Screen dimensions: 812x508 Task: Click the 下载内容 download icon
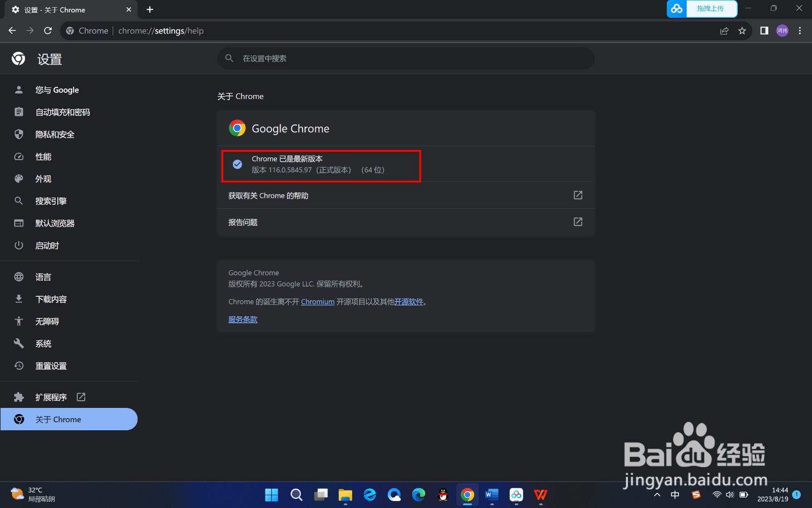click(x=19, y=299)
